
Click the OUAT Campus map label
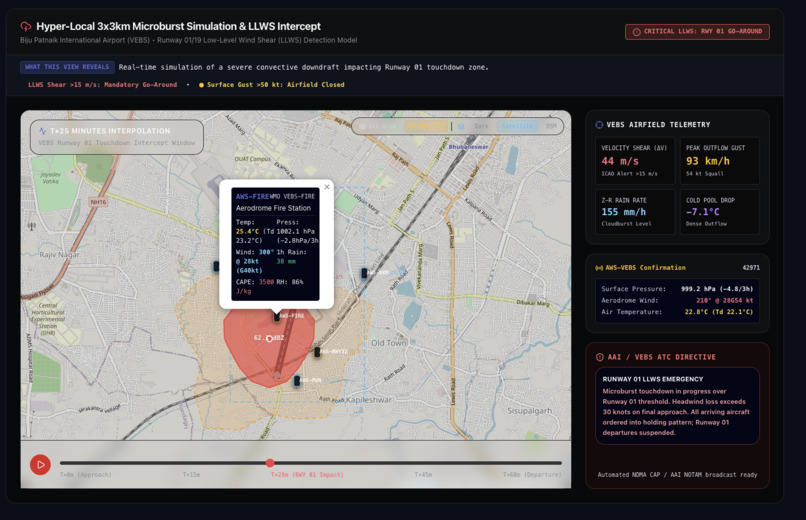[252, 159]
